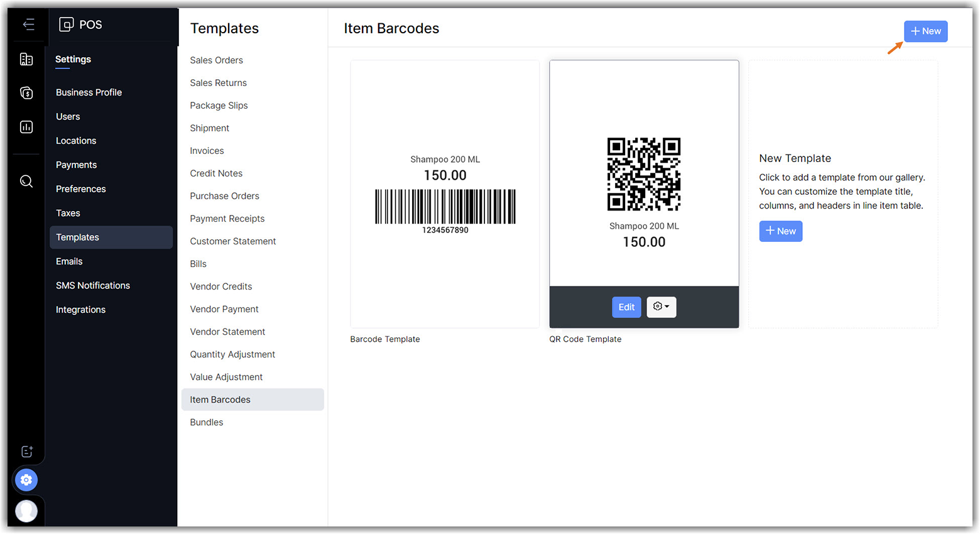Viewport: 980px width, 534px height.
Task: Open the reports chart icon in the left rail
Action: point(26,127)
